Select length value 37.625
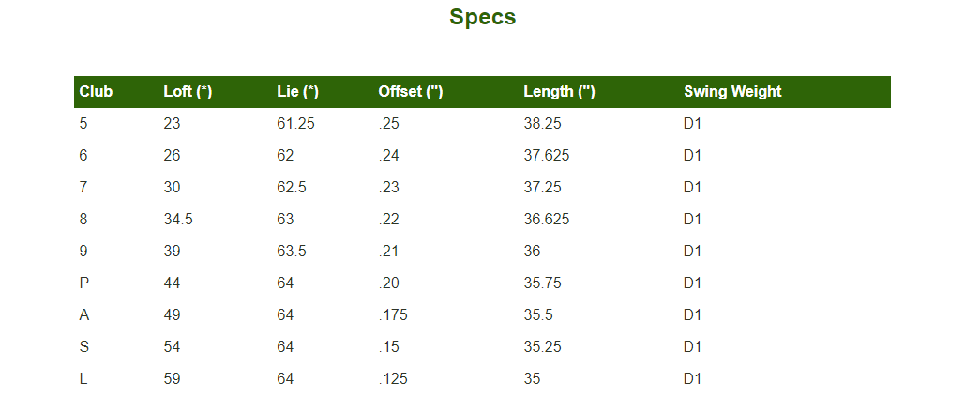The image size is (980, 413). pos(546,155)
